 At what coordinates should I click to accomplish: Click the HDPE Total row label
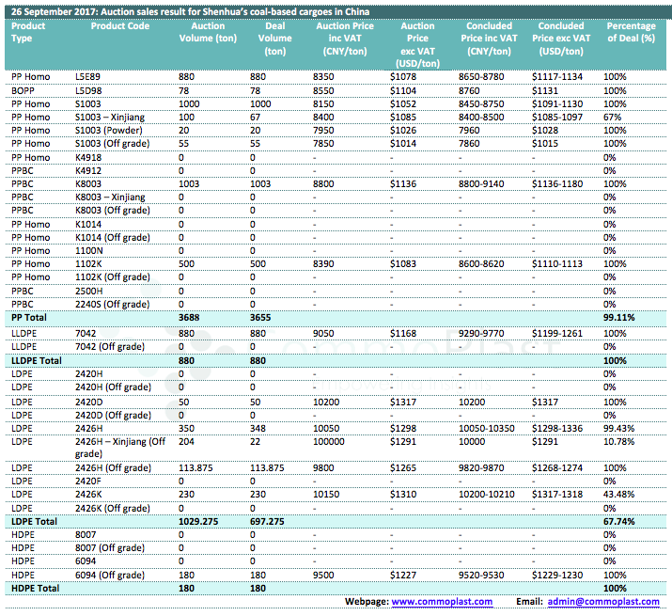coord(34,589)
